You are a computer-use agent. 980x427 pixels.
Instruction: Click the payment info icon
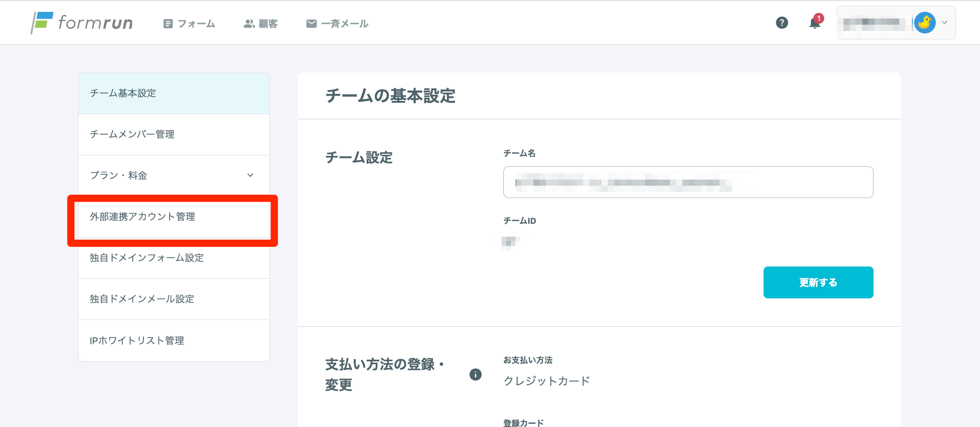click(476, 375)
